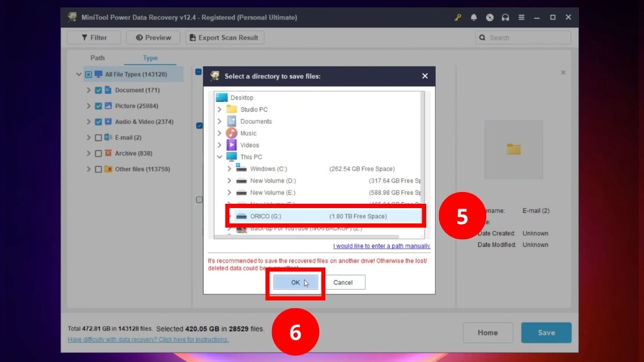Expand the Studio PC folder
The height and width of the screenshot is (362, 644).
click(219, 109)
